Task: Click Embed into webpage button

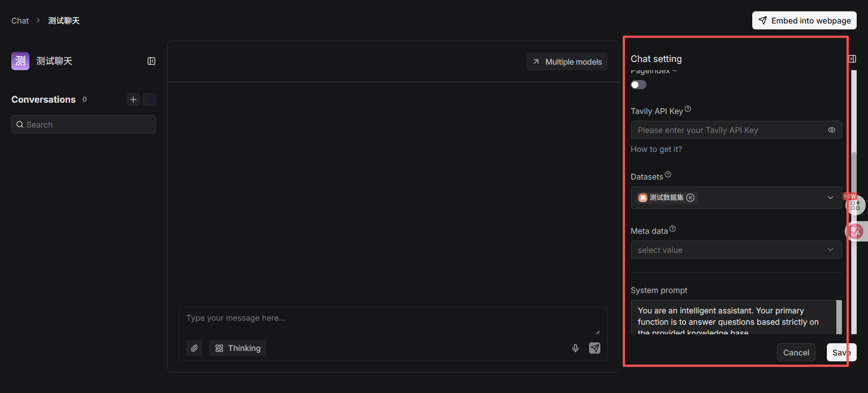Action: point(804,20)
